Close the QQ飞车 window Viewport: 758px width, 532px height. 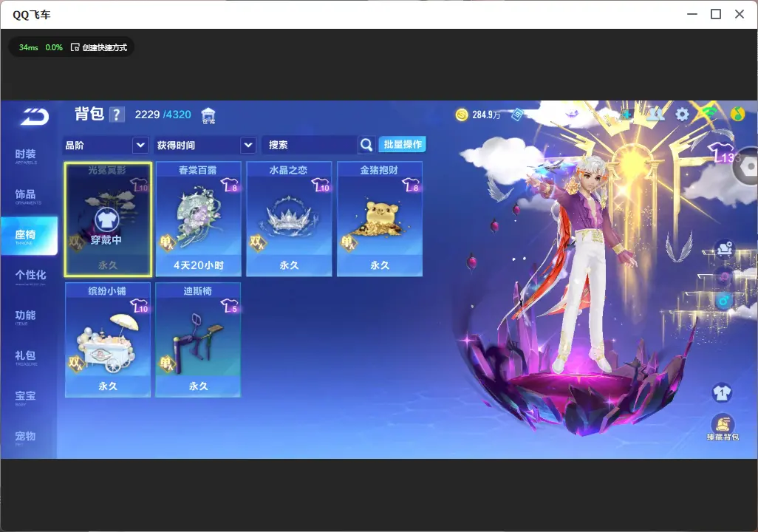point(740,15)
